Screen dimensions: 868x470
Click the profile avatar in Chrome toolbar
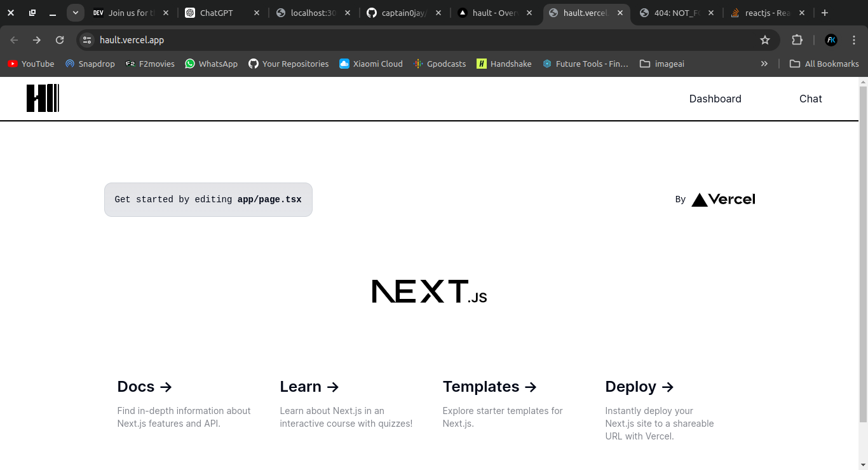[x=831, y=39]
